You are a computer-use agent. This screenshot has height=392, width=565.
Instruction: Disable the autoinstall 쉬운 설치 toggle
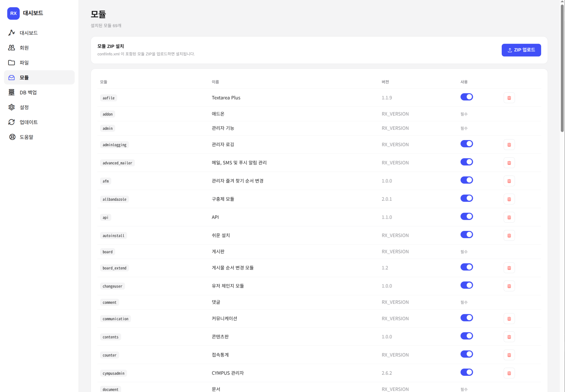click(467, 235)
